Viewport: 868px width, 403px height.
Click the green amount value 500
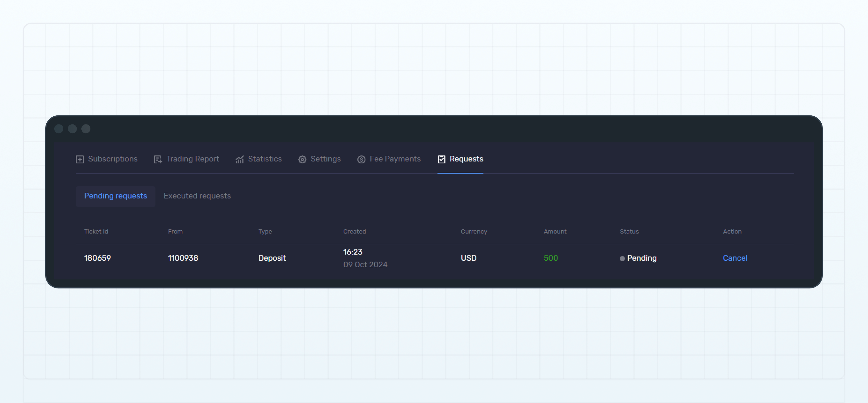(x=551, y=258)
